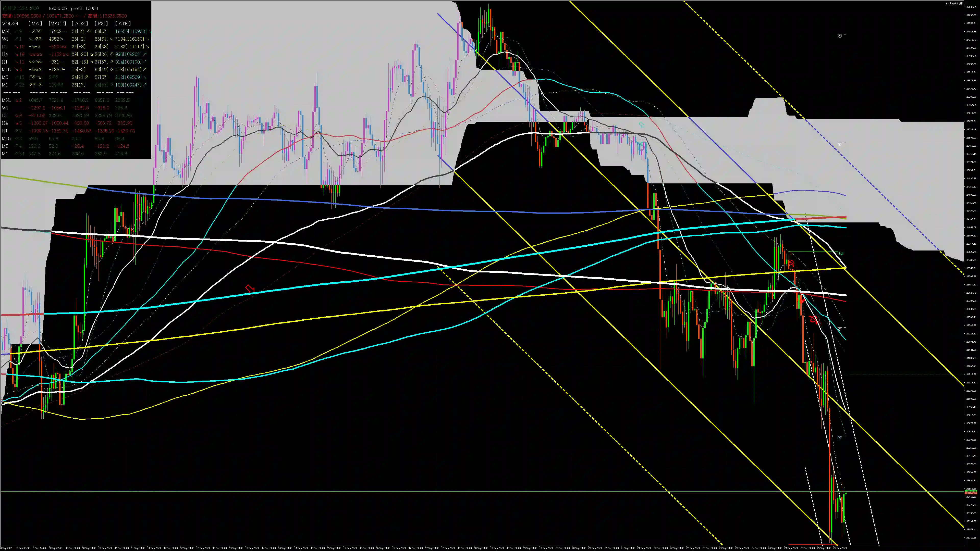Click the [ MA ] column header

click(35, 23)
